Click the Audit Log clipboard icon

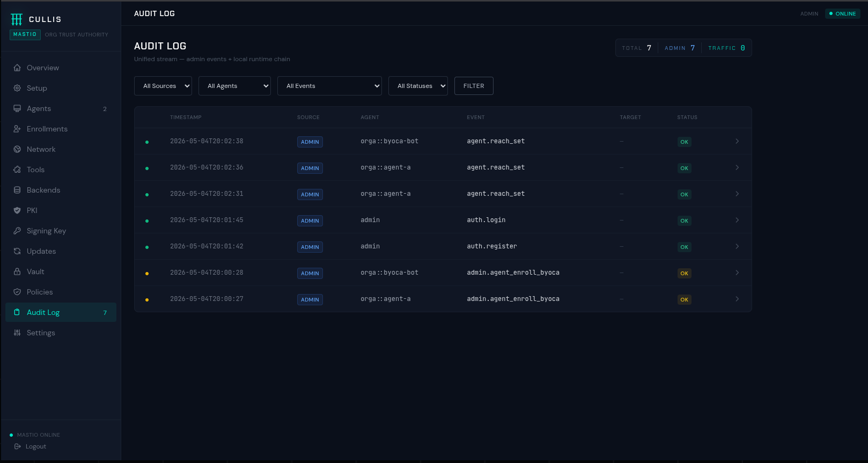tap(17, 312)
